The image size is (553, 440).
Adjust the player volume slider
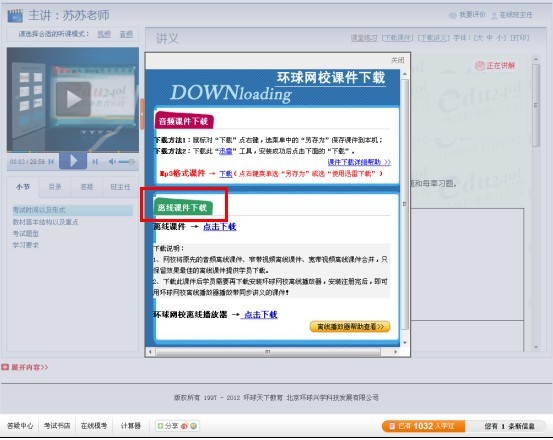tap(127, 162)
